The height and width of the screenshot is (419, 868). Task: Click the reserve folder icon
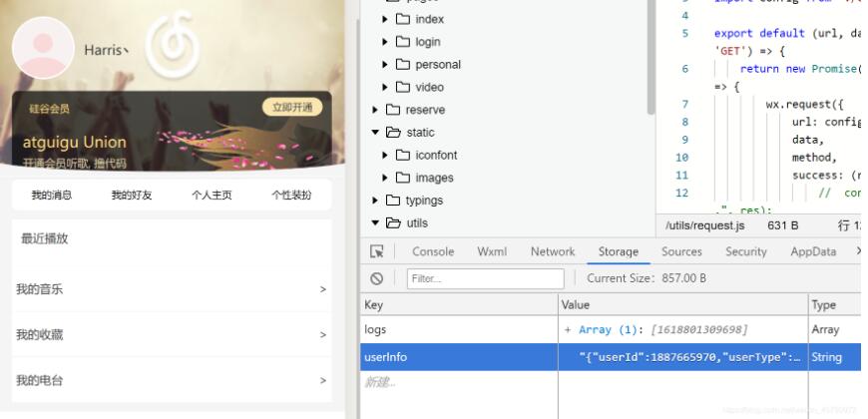click(393, 110)
